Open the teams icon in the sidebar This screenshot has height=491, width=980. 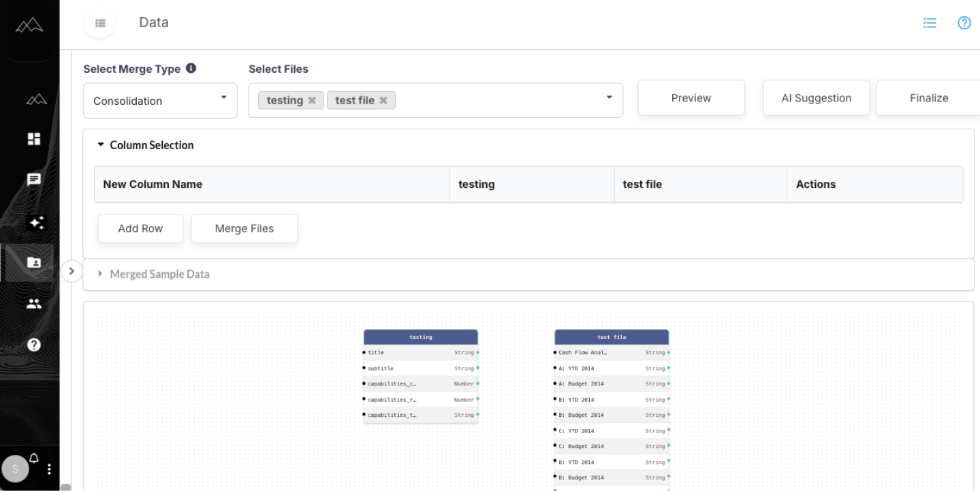[x=33, y=303]
